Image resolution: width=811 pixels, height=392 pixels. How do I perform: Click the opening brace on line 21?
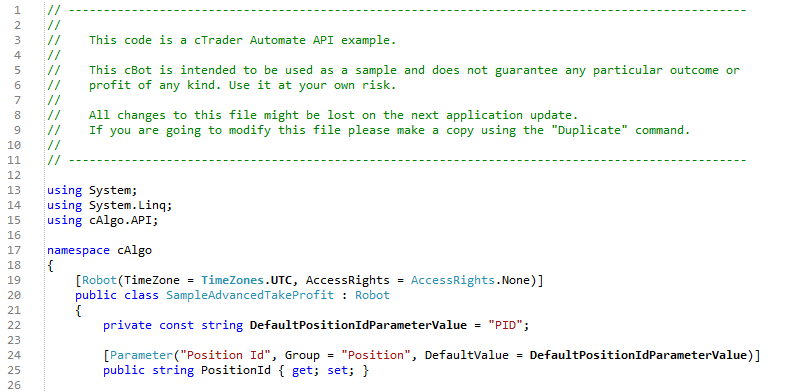[x=78, y=310]
